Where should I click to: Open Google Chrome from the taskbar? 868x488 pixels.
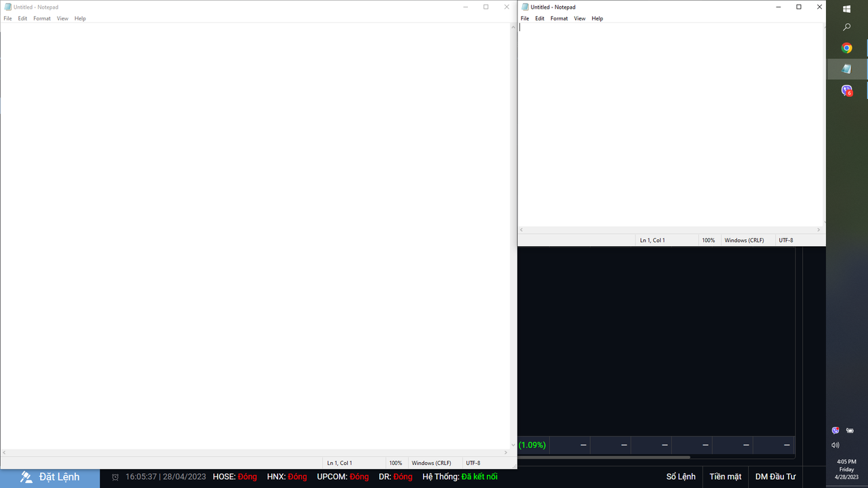[x=847, y=48]
